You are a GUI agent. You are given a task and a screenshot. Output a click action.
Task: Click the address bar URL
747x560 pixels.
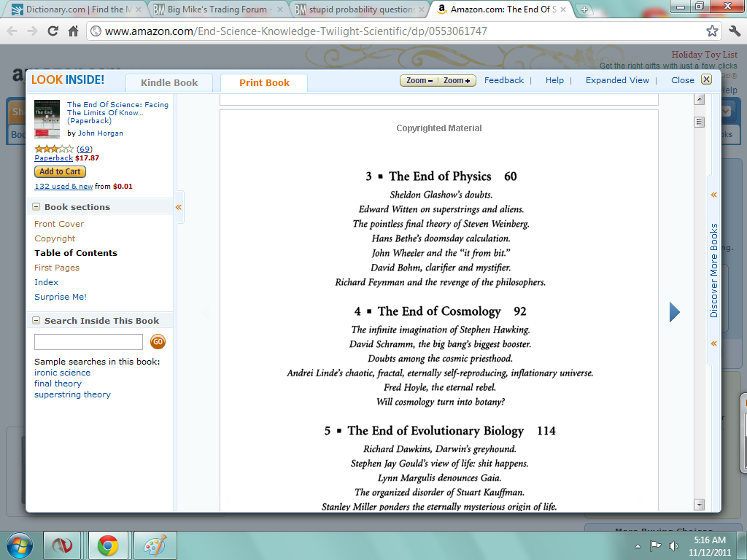click(x=295, y=31)
